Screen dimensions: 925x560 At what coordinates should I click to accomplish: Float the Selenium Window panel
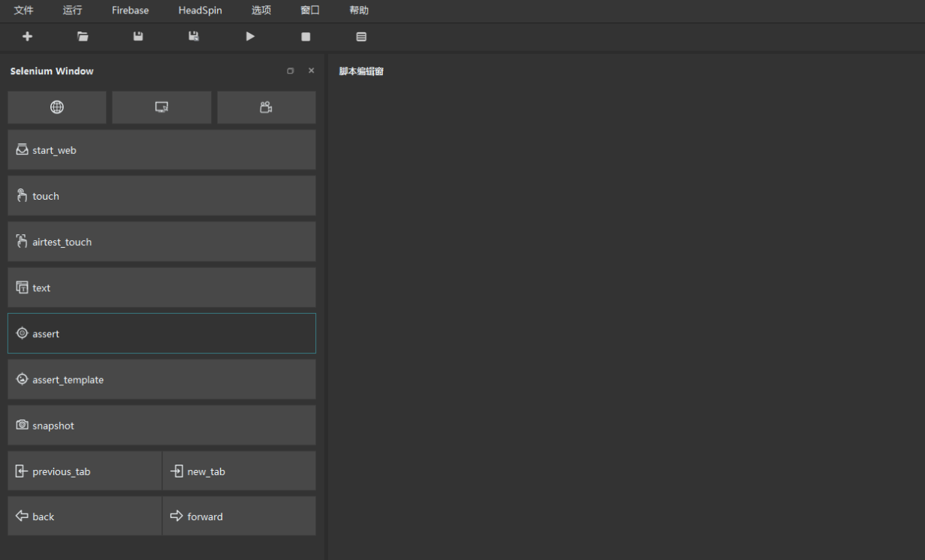click(291, 71)
